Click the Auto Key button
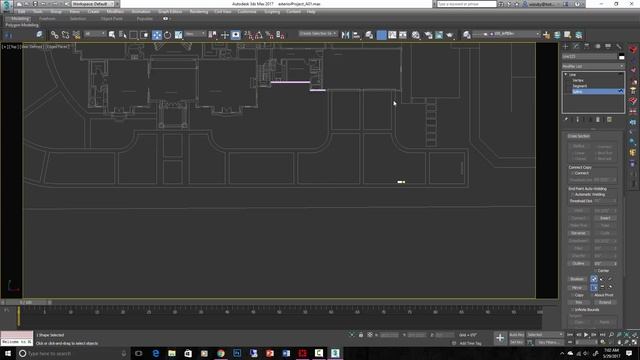 516,335
